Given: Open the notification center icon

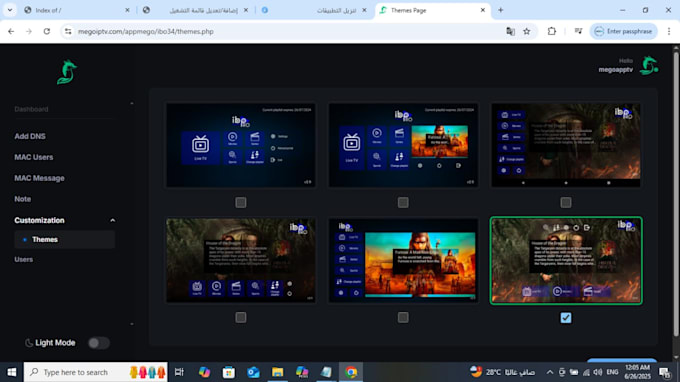Looking at the screenshot, I should 664,372.
